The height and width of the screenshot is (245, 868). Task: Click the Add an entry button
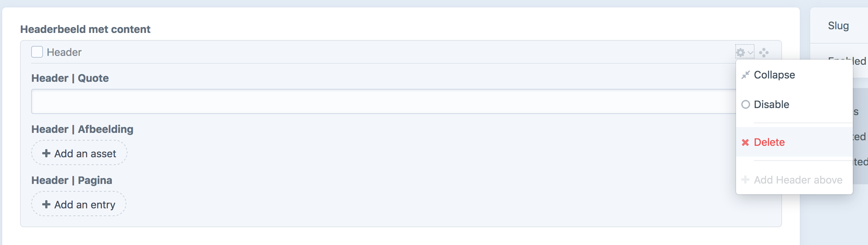pyautogui.click(x=79, y=204)
